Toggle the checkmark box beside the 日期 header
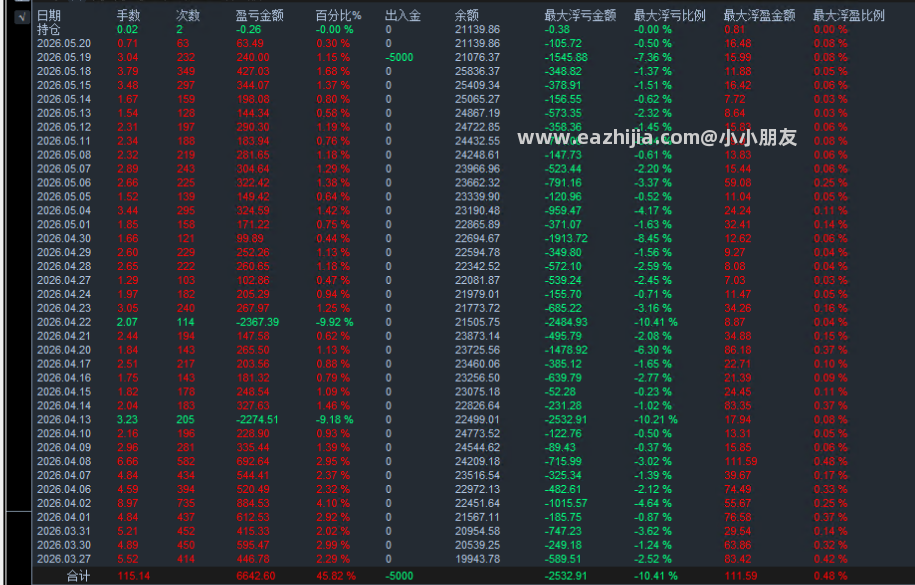915x585 pixels. 22,16
